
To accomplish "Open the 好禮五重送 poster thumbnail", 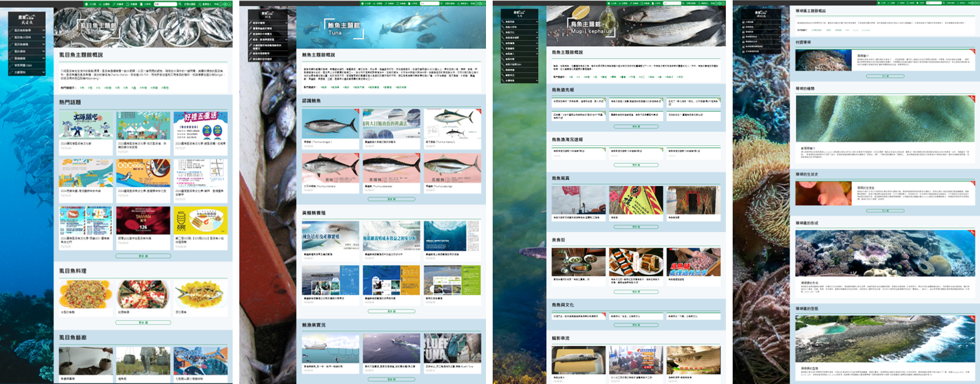I will 200,125.
